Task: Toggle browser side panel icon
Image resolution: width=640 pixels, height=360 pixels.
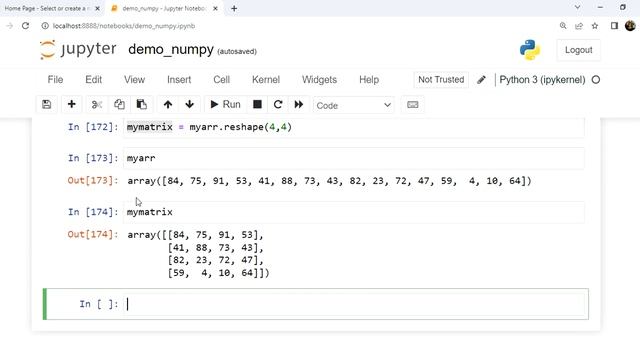Action: tap(614, 26)
